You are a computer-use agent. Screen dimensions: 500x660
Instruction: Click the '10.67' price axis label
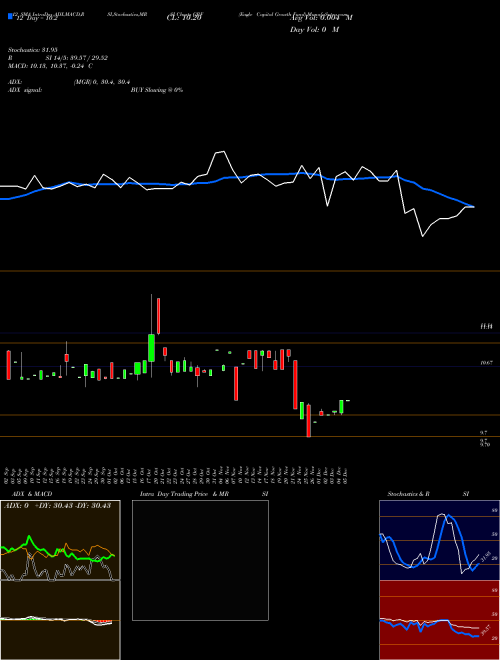pyautogui.click(x=487, y=362)
